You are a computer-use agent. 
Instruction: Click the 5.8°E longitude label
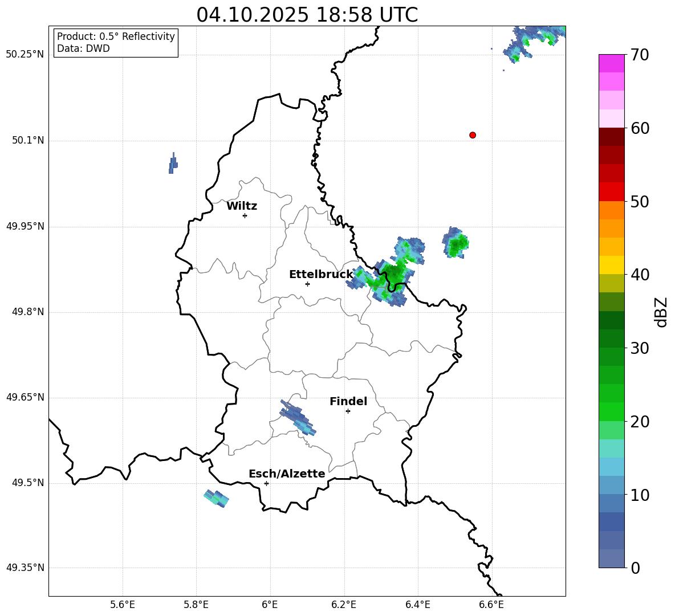[196, 605]
